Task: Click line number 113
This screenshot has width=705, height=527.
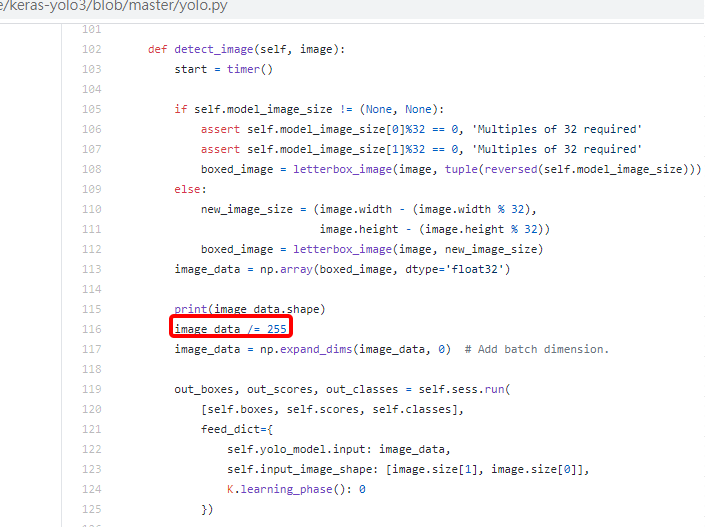Action: pyautogui.click(x=92, y=269)
